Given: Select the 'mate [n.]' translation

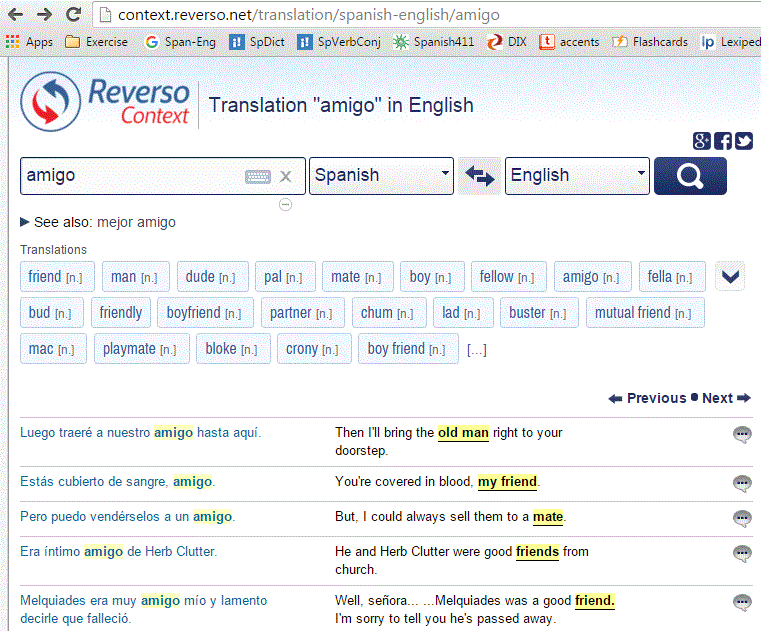Looking at the screenshot, I should (x=358, y=276).
